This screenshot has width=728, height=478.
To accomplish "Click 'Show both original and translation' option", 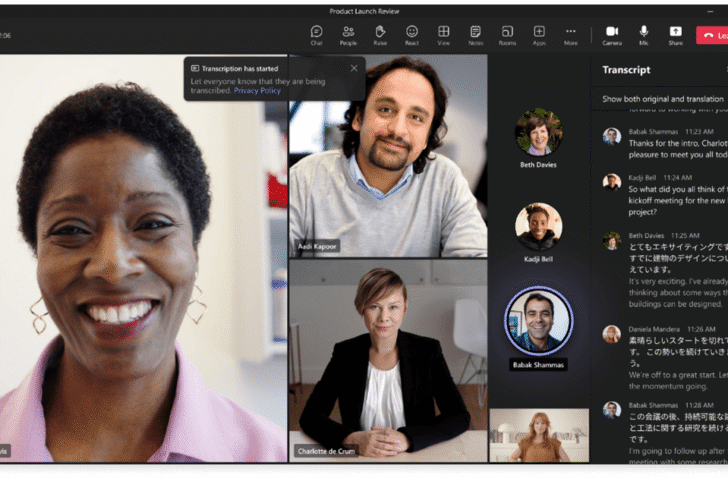I will point(663,99).
